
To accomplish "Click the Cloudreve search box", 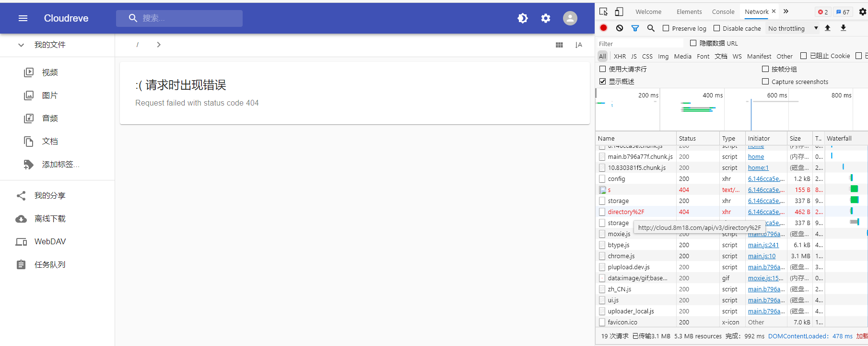I will point(179,18).
